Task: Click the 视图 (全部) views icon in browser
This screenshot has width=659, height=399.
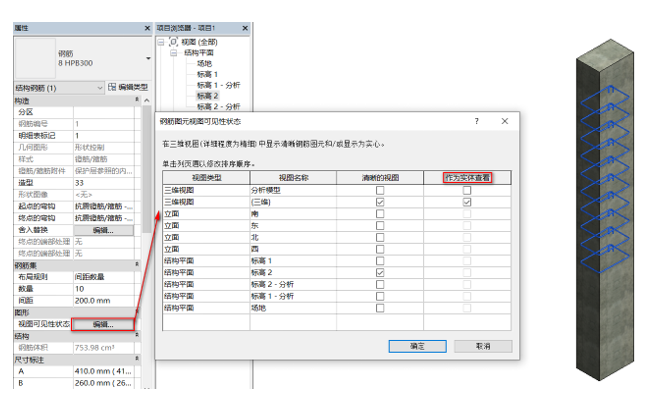Action: click(173, 42)
